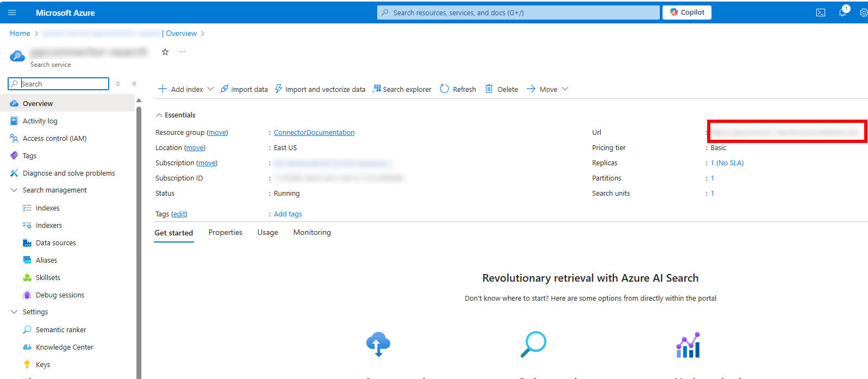Viewport: 868px width, 379px height.
Task: Click the cloud upload illustration icon
Action: tap(378, 344)
